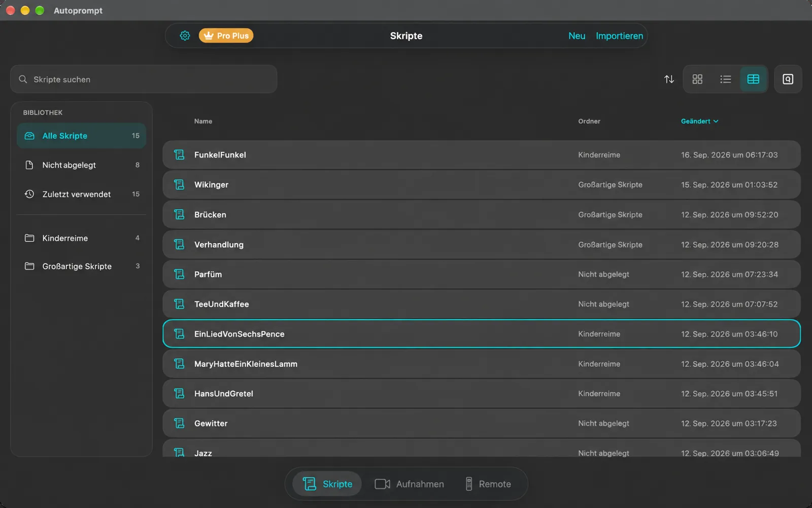
Task: Click the remote control icon
Action: click(x=469, y=484)
